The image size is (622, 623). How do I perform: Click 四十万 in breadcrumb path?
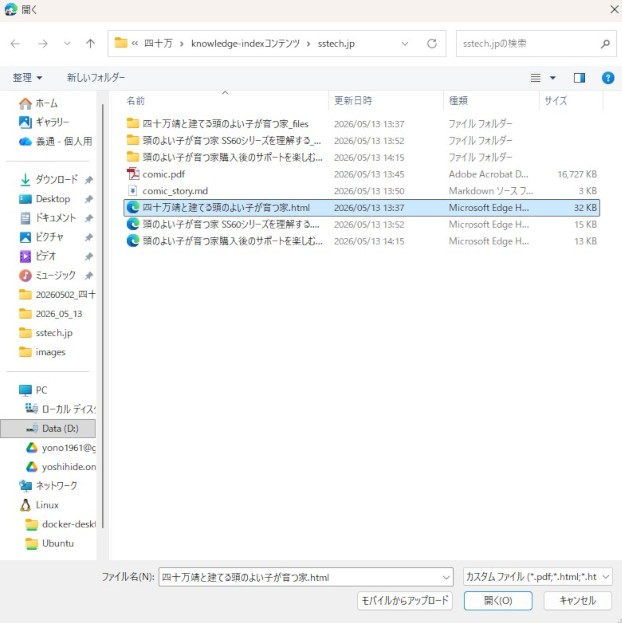pos(158,43)
